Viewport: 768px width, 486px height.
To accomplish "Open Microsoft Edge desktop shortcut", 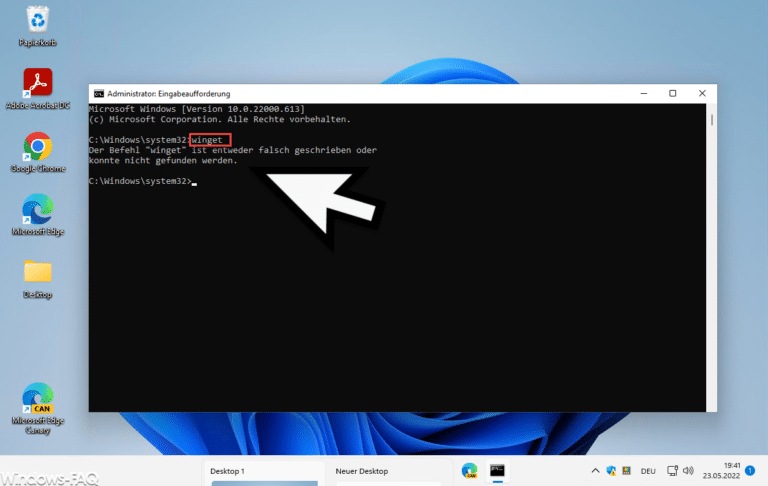I will [x=37, y=210].
